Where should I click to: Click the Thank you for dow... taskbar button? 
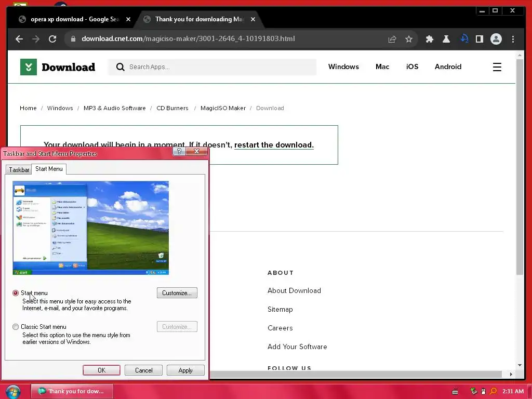coord(72,391)
